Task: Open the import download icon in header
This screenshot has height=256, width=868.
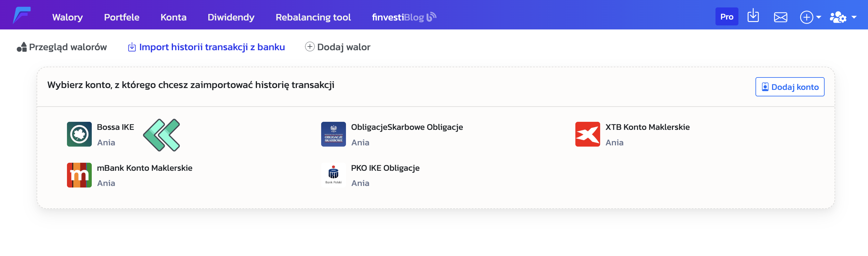Action: (753, 16)
